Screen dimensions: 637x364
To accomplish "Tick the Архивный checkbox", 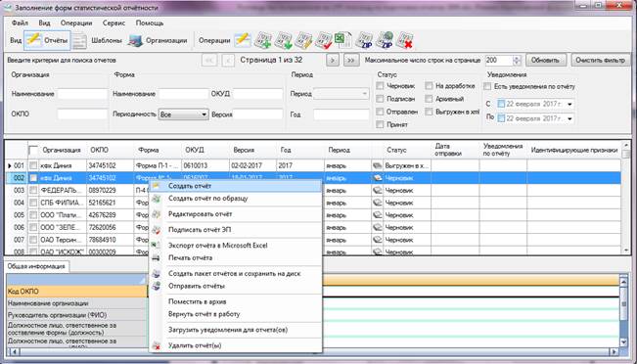I will 429,99.
